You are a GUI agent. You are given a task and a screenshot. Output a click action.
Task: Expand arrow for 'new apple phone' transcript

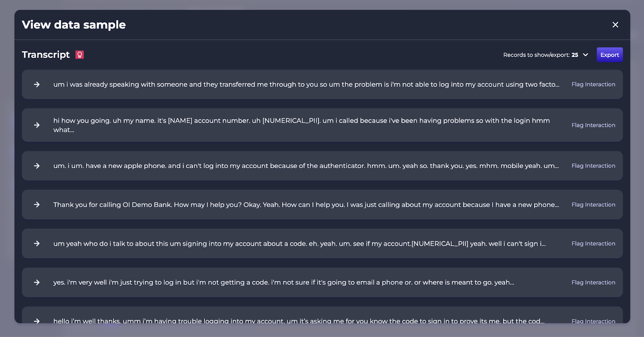click(37, 166)
